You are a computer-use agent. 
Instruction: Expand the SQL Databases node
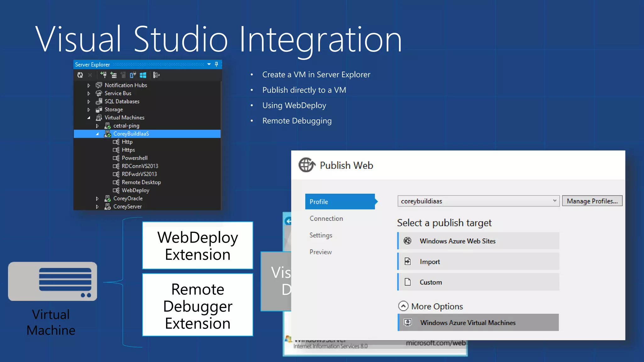pos(89,101)
